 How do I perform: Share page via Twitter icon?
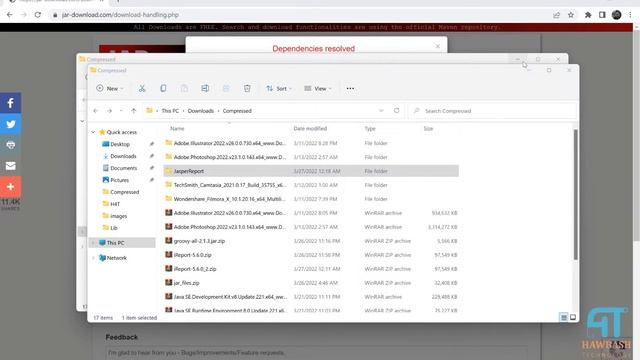click(11, 124)
